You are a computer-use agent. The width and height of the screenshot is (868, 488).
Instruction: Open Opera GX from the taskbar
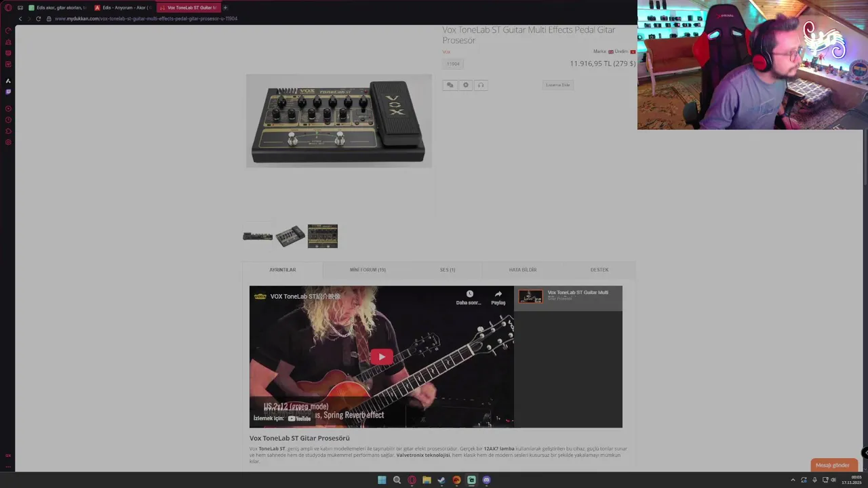point(412,480)
